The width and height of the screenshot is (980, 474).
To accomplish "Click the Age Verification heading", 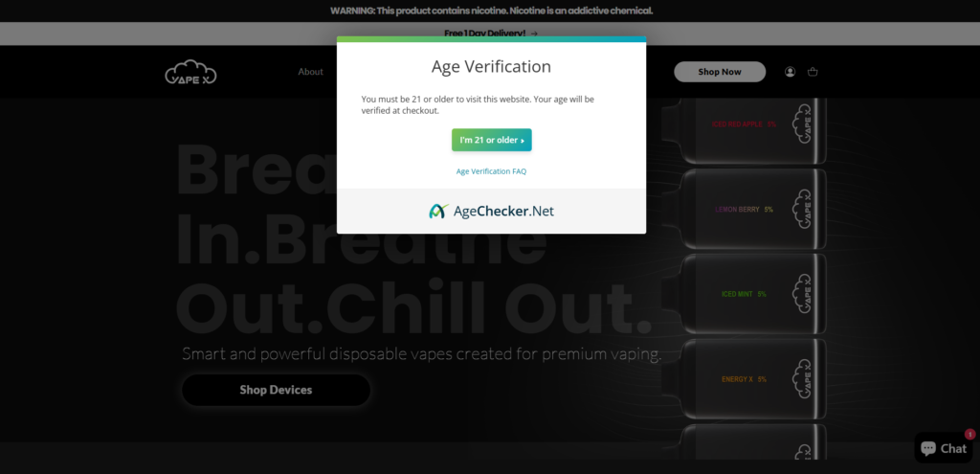I will pos(491,66).
